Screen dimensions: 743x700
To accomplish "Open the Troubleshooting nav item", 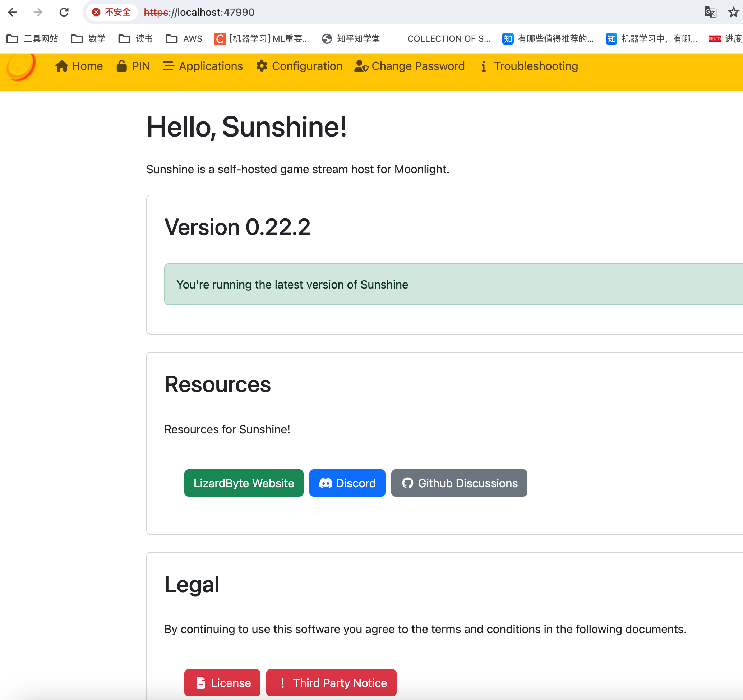I will coord(536,66).
